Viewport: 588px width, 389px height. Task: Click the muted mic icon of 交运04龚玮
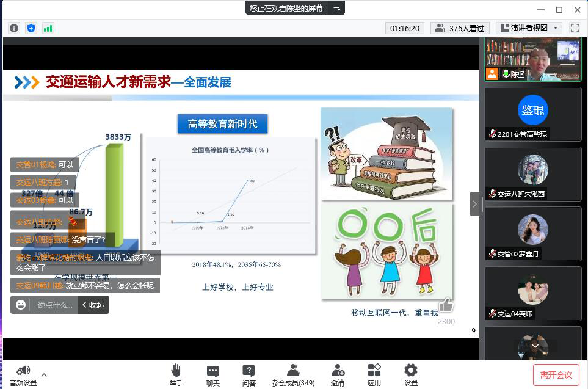pyautogui.click(x=492, y=314)
